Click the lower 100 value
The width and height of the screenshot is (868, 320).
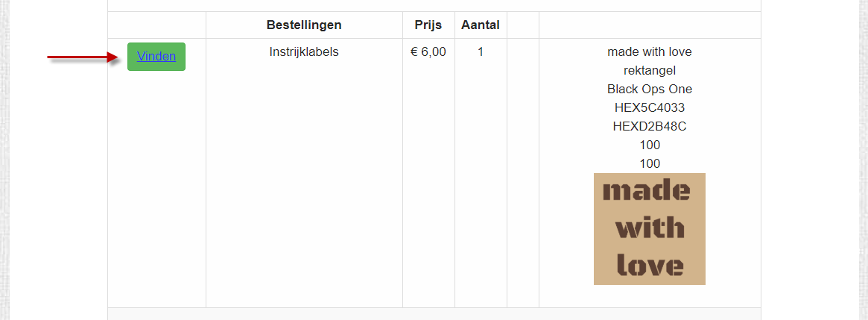click(x=650, y=163)
